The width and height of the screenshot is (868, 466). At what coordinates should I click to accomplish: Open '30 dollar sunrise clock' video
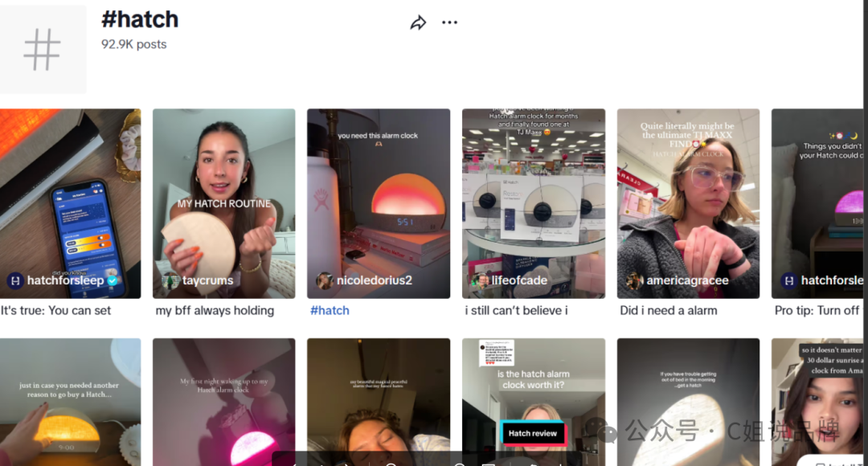coord(817,402)
